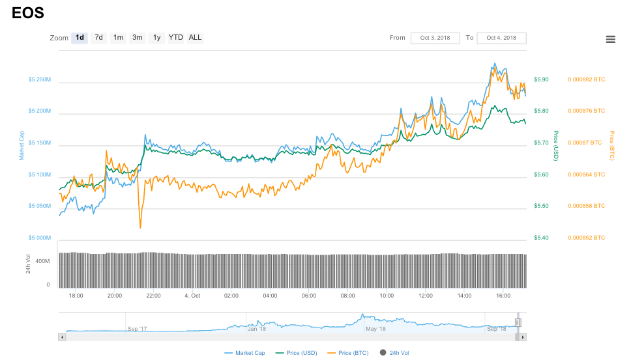This screenshot has height=364, width=631.
Task: Set zoom to 1y
Action: pyautogui.click(x=156, y=38)
